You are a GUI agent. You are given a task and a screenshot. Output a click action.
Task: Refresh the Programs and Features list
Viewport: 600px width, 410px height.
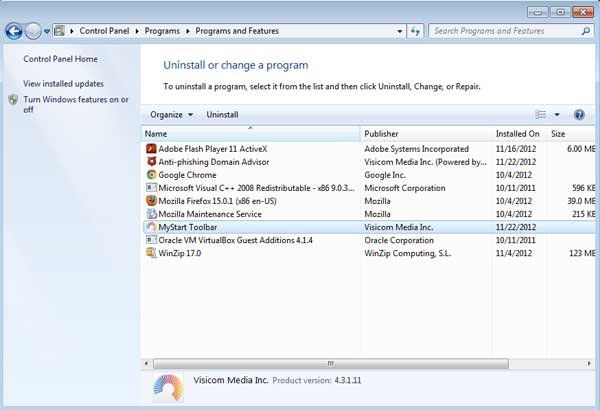click(x=415, y=31)
